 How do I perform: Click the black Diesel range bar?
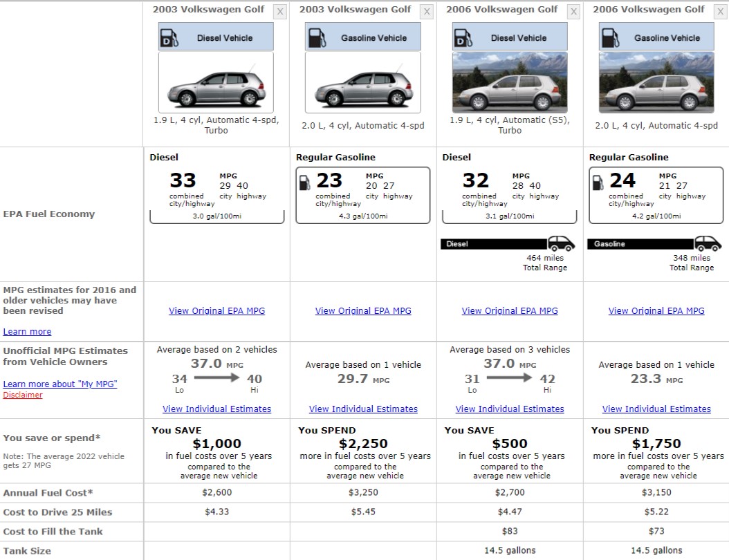[494, 244]
